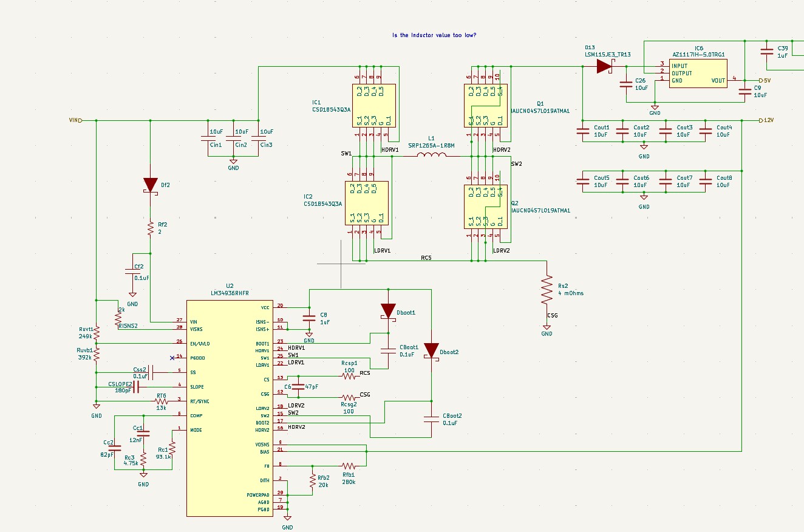Click the Ruvt1 249k resistor symbol

coord(96,333)
